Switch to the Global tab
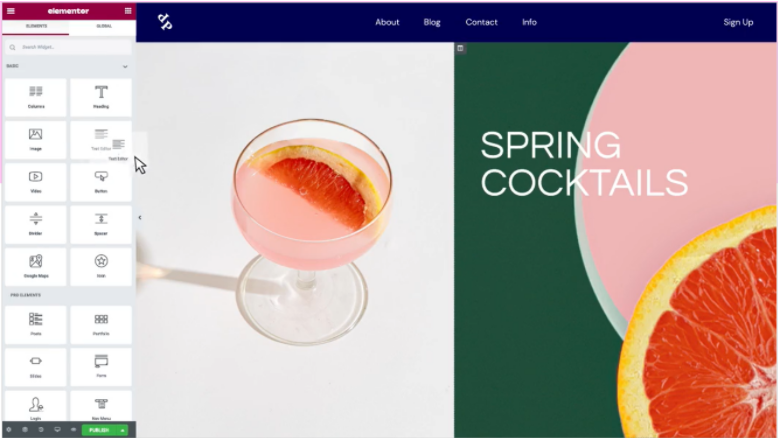 point(104,26)
